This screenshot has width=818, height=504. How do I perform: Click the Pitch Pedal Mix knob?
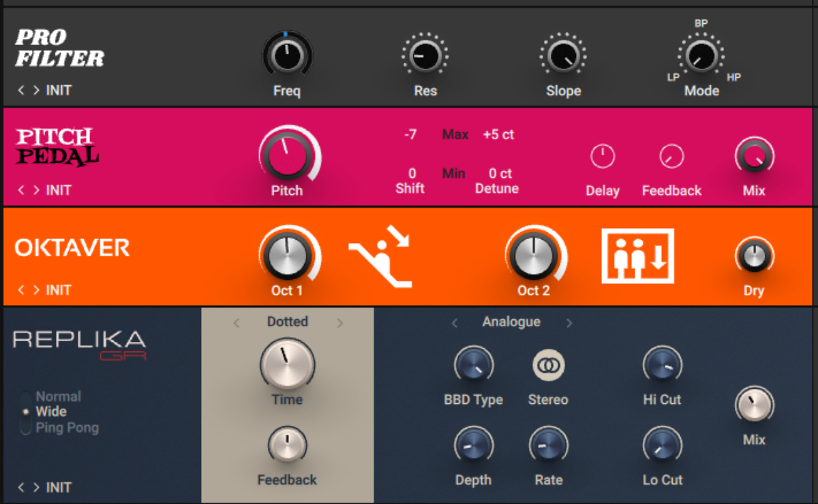coord(754,156)
